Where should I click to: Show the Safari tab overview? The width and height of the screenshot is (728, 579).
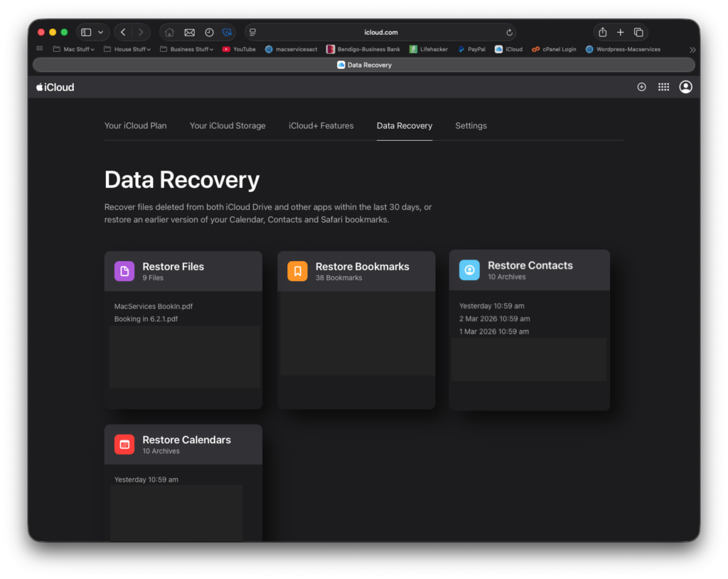click(638, 33)
